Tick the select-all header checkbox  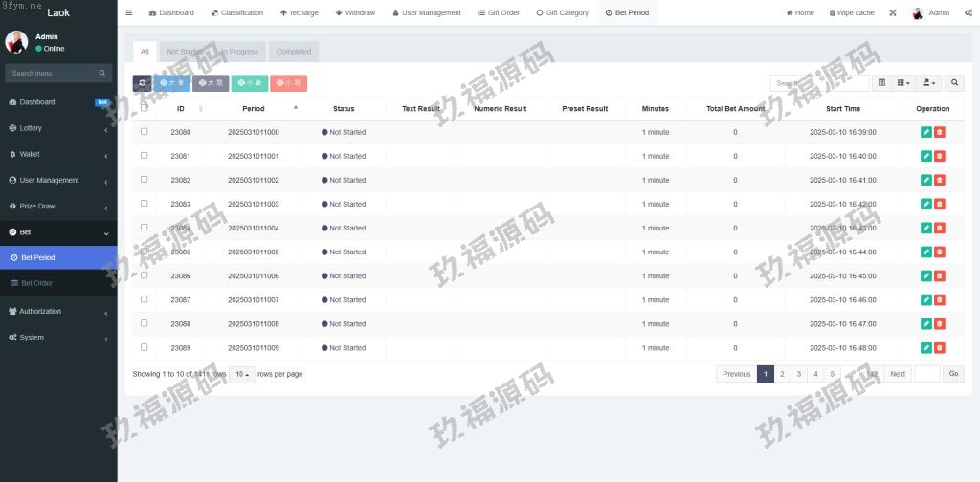(145, 107)
